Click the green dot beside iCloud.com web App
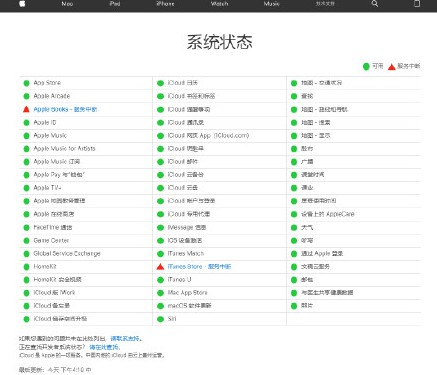 click(160, 136)
